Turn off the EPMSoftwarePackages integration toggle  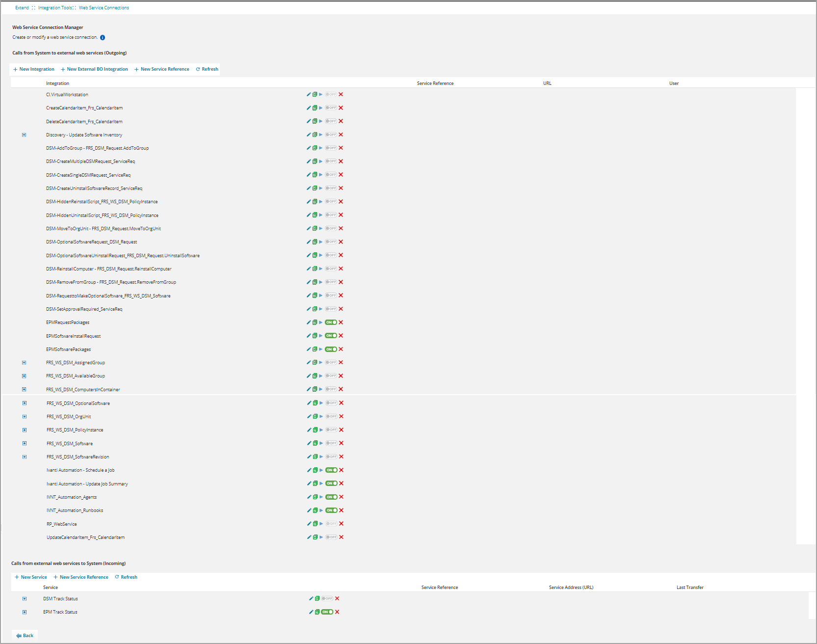click(x=331, y=349)
